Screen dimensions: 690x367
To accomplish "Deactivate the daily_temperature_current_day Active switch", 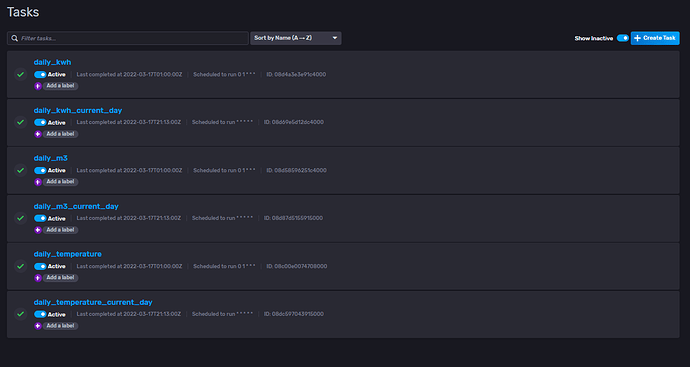I will pyautogui.click(x=40, y=314).
